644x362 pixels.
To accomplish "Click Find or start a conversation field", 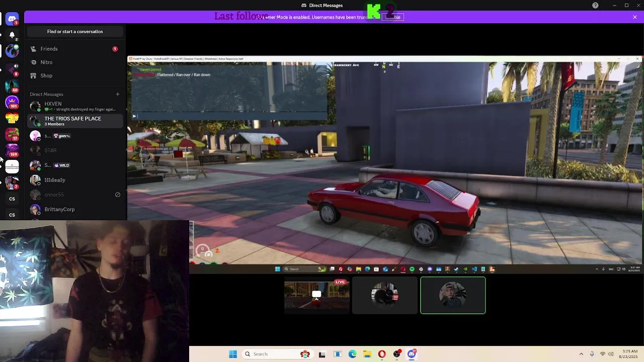I will pyautogui.click(x=75, y=32).
